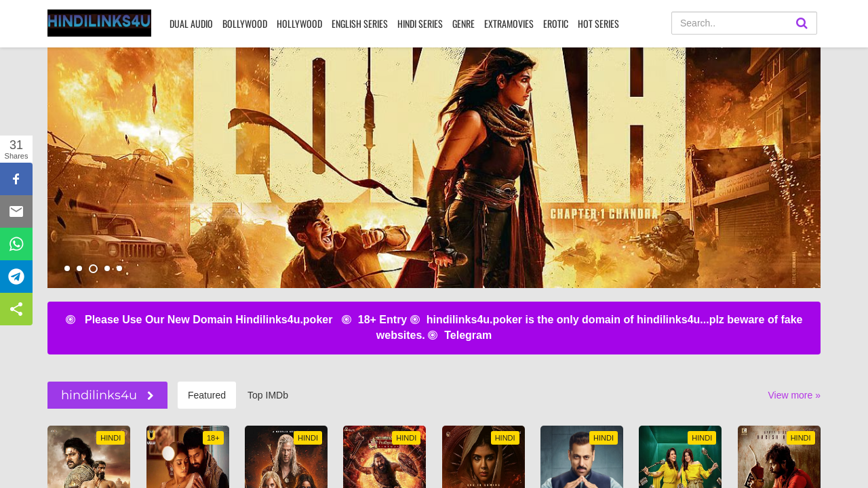868x488 pixels.
Task: Share via the Facebook icon
Action: (x=16, y=179)
